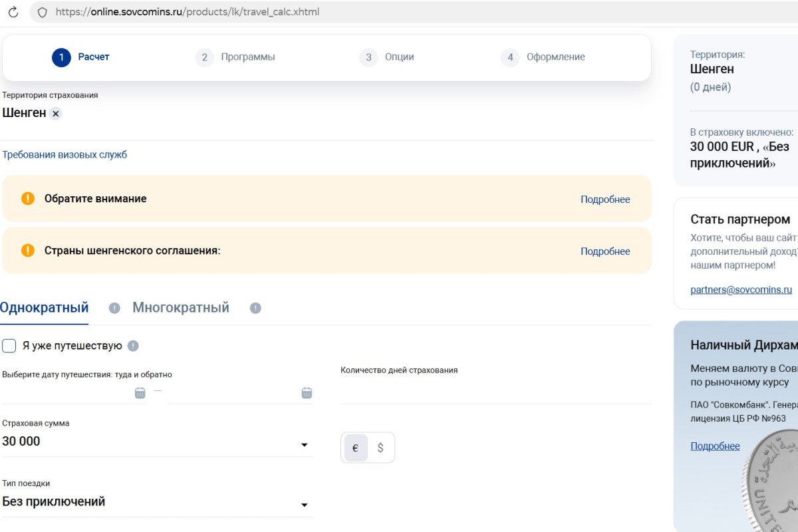Click Подробнее in the Обратите внимание notice
This screenshot has width=798, height=532.
[605, 199]
